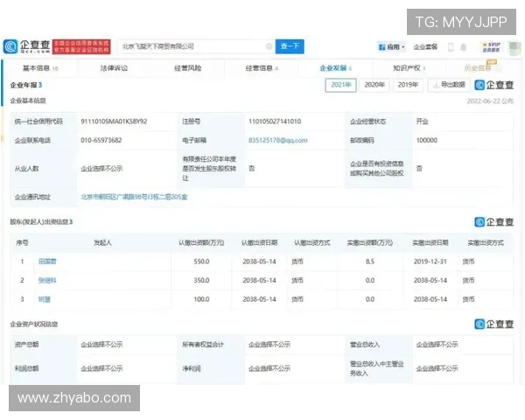
Task: Switch to the 经营信息 tab
Action: pos(262,68)
